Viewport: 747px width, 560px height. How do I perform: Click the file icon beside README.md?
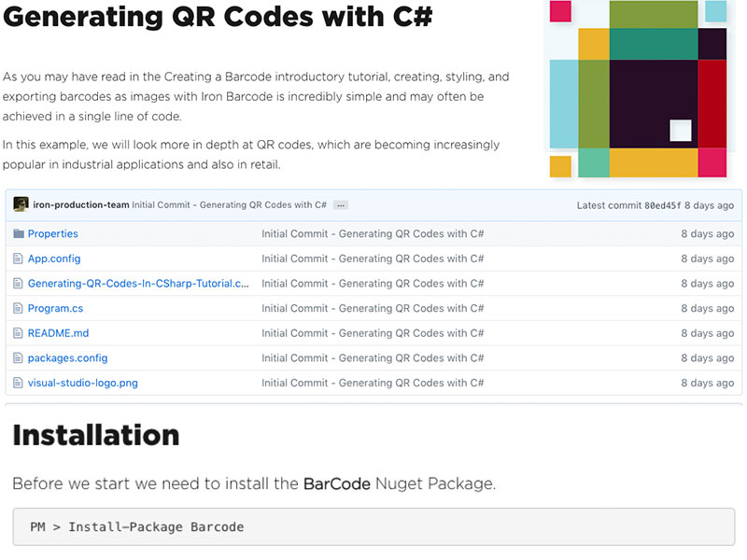click(x=17, y=333)
